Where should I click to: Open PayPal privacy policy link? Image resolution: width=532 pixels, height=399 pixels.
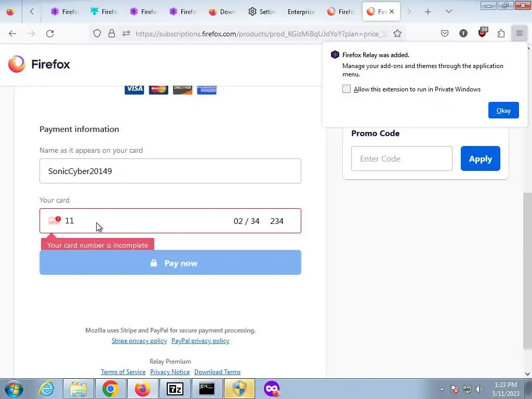pyautogui.click(x=200, y=341)
